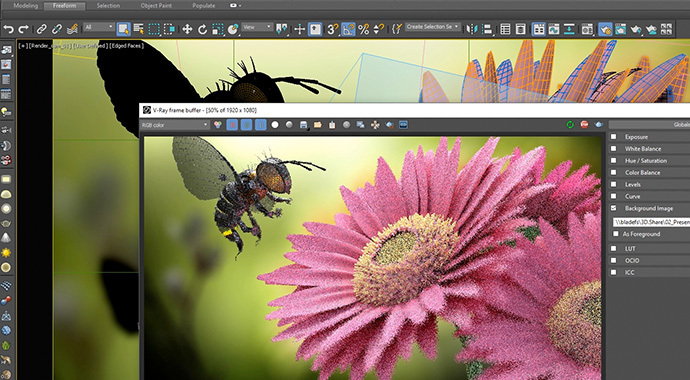Enable the Hue / Saturation checkbox
This screenshot has width=690, height=380.
coord(613,161)
